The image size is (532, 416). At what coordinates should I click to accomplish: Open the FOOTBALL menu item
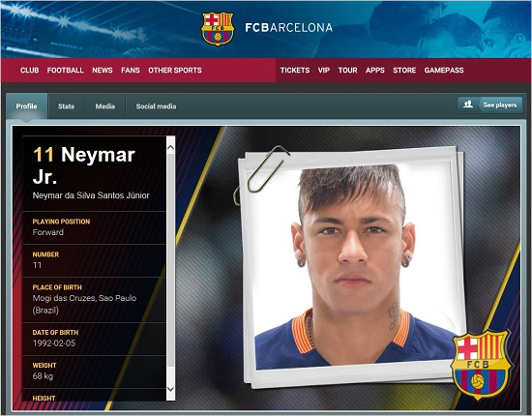[65, 71]
